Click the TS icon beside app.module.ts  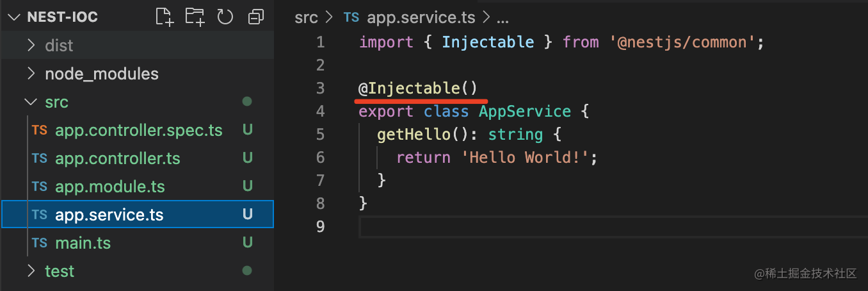[40, 187]
